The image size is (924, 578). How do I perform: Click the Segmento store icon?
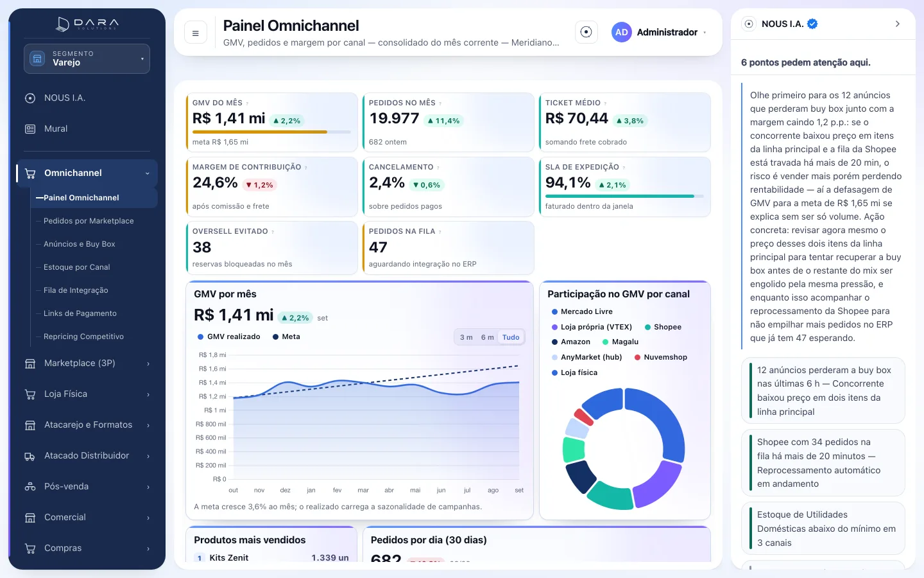(x=38, y=58)
